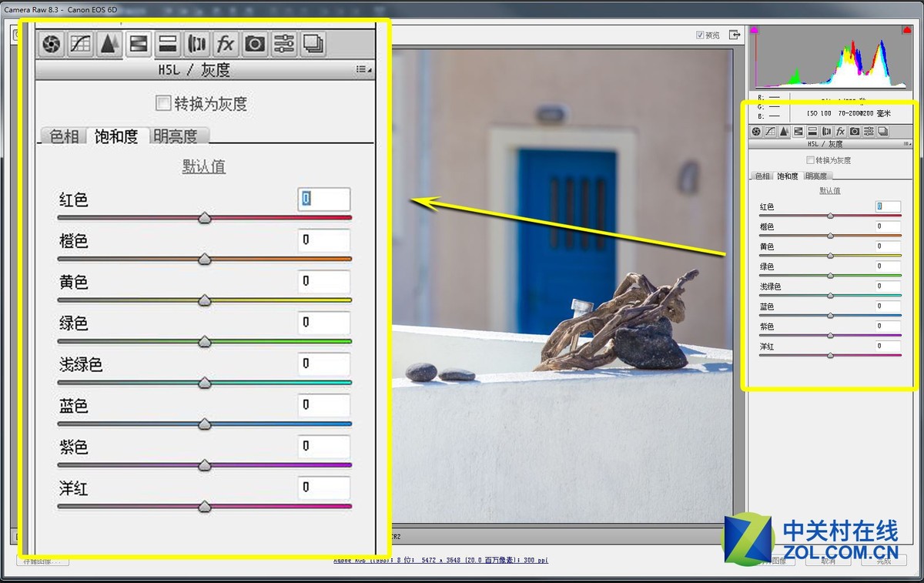The height and width of the screenshot is (583, 924).
Task: Toggle the 预览 preview checkbox
Action: (x=700, y=35)
